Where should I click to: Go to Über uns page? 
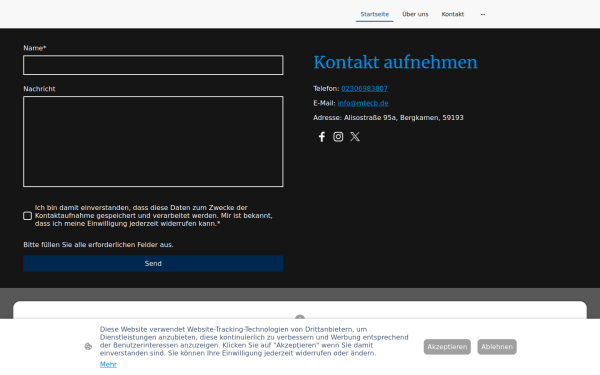(x=415, y=14)
